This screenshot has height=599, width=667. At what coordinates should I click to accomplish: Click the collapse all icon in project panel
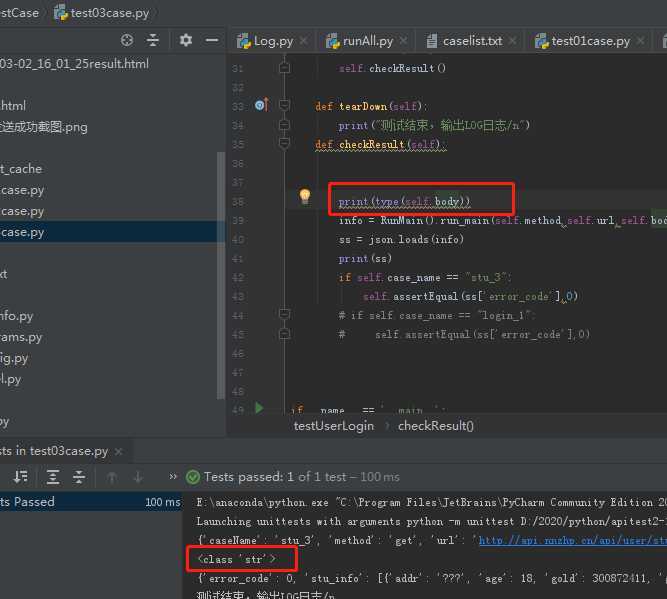click(153, 40)
